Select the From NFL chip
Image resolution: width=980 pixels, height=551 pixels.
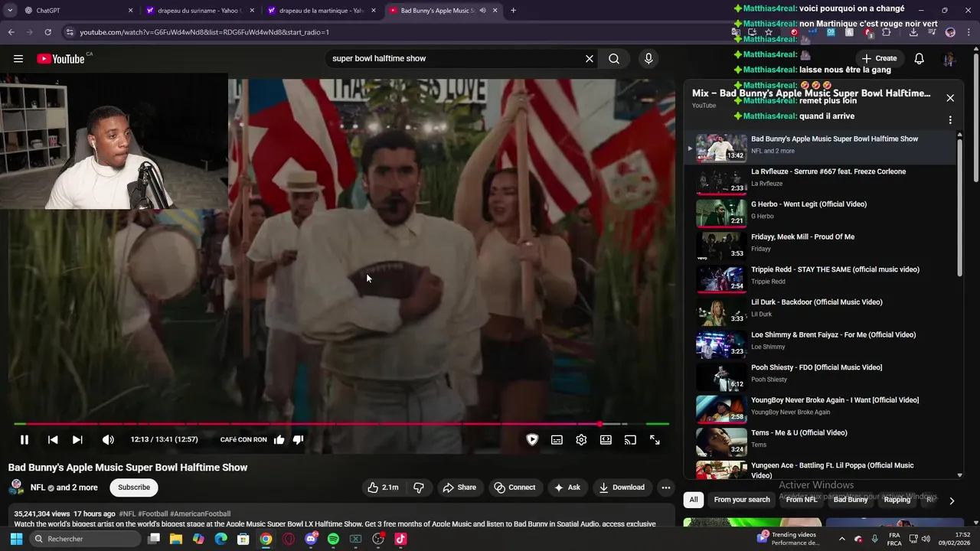pyautogui.click(x=802, y=500)
